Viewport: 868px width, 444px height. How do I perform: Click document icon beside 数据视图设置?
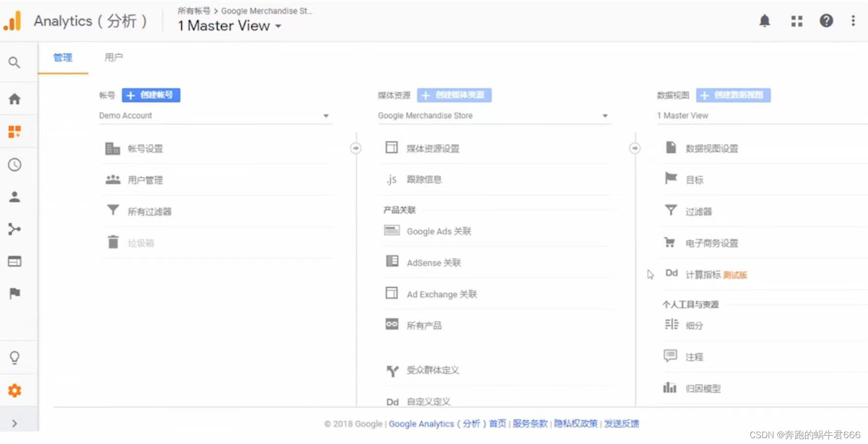click(671, 148)
